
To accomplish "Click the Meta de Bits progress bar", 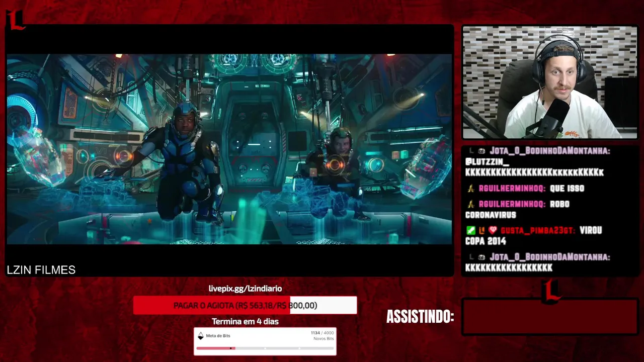I will (265, 348).
